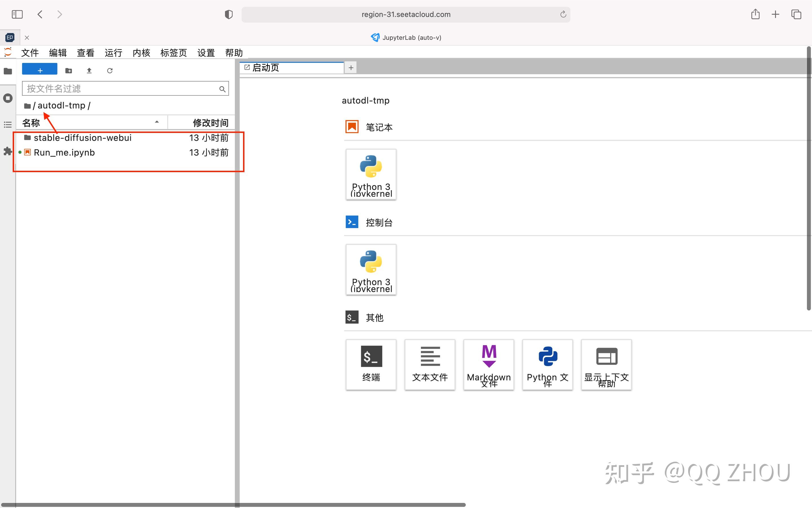Refresh the file list
The width and height of the screenshot is (812, 508).
(x=110, y=71)
